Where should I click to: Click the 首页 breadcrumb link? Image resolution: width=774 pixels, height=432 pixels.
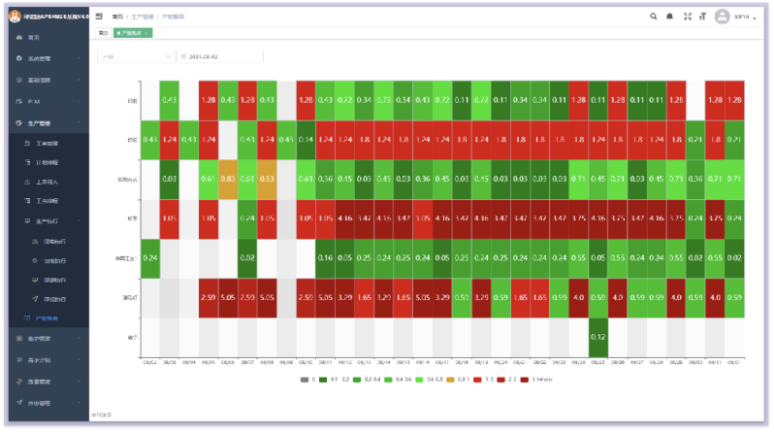point(118,16)
